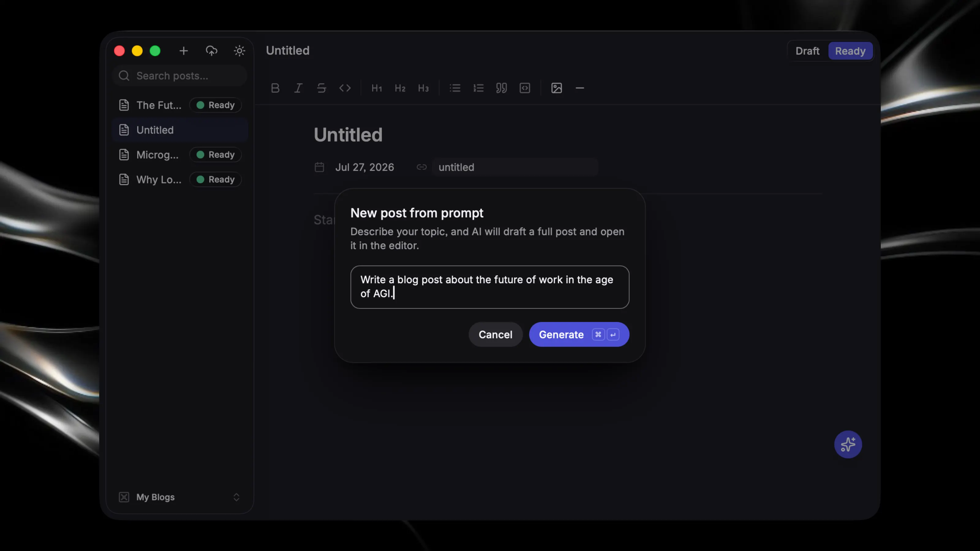This screenshot has height=551, width=980.
Task: Insert a code block
Action: pyautogui.click(x=525, y=88)
